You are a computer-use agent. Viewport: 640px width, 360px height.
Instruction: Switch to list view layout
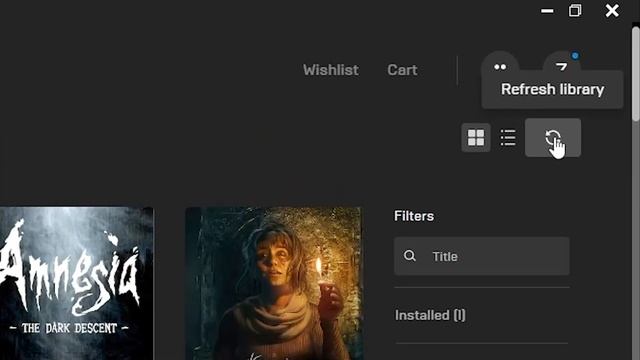[508, 138]
